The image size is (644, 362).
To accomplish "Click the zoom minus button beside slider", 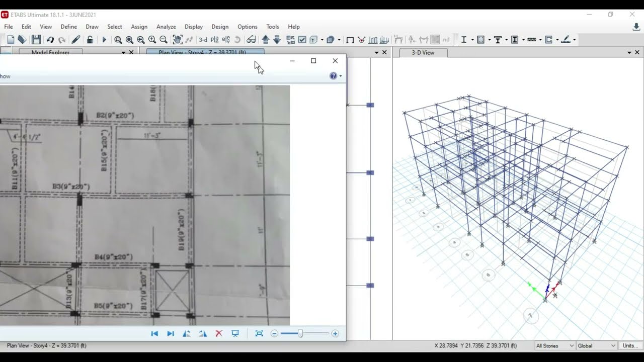I will 274,333.
